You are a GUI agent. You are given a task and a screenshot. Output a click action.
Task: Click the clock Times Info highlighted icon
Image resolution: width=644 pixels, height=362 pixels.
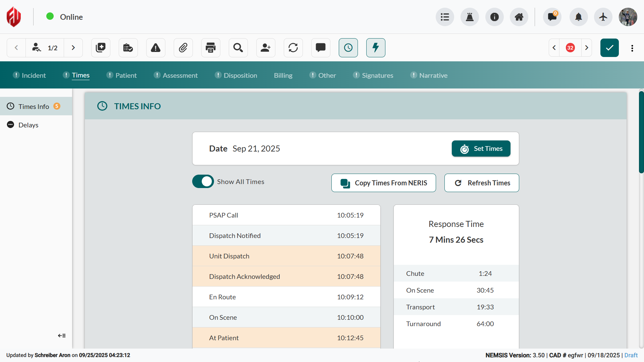pyautogui.click(x=348, y=48)
